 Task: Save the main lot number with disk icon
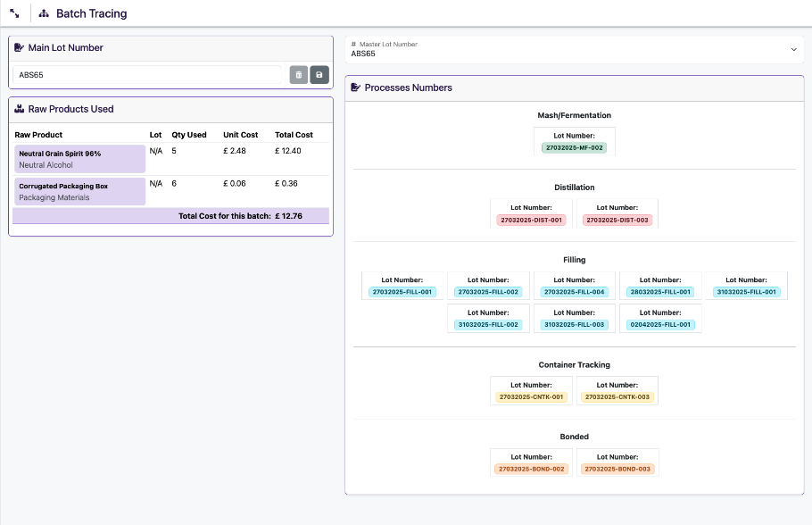tap(319, 75)
